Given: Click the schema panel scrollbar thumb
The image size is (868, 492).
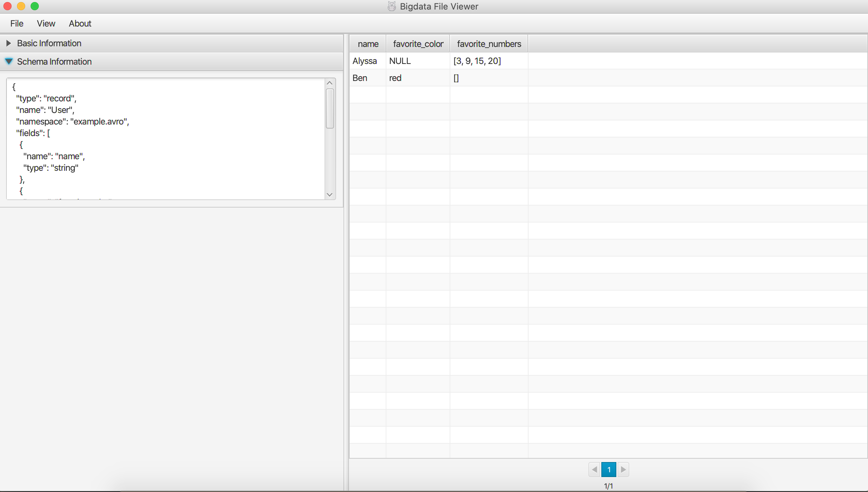Looking at the screenshot, I should tap(330, 109).
